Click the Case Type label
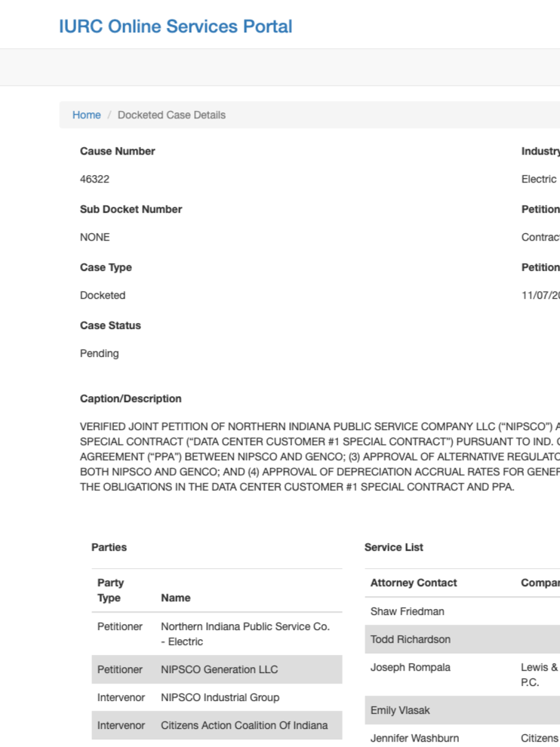Image resolution: width=560 pixels, height=747 pixels. [x=106, y=267]
